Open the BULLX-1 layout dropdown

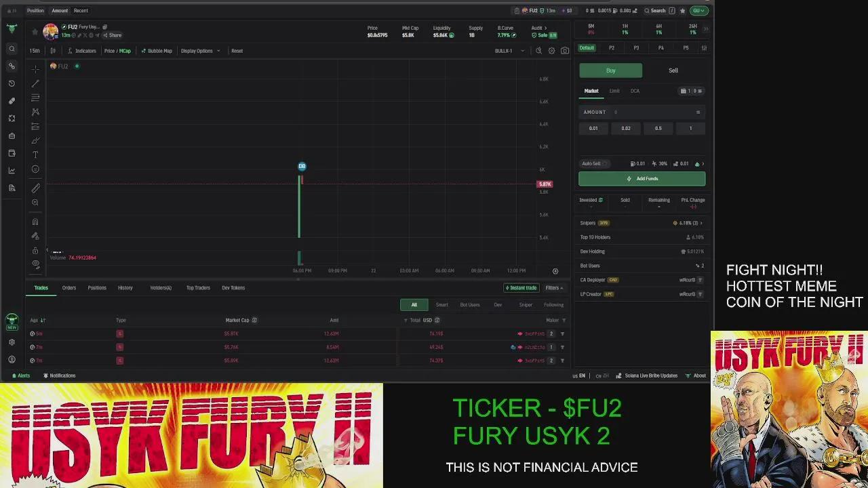pyautogui.click(x=509, y=51)
